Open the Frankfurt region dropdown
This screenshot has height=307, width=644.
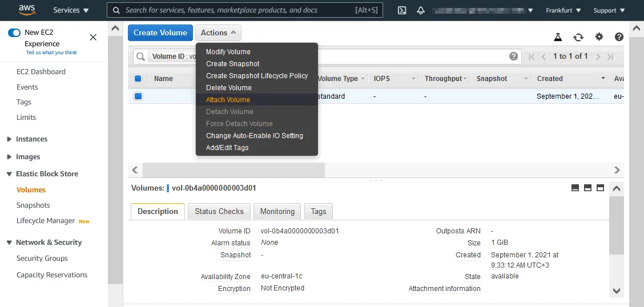click(x=563, y=10)
